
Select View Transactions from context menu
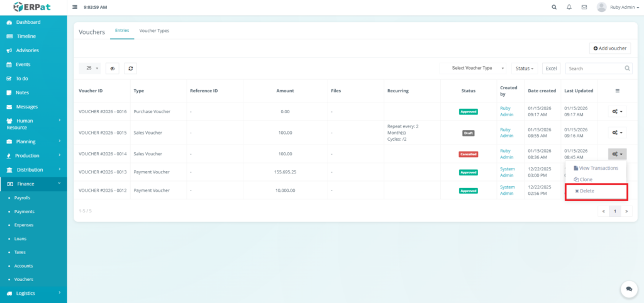[596, 168]
